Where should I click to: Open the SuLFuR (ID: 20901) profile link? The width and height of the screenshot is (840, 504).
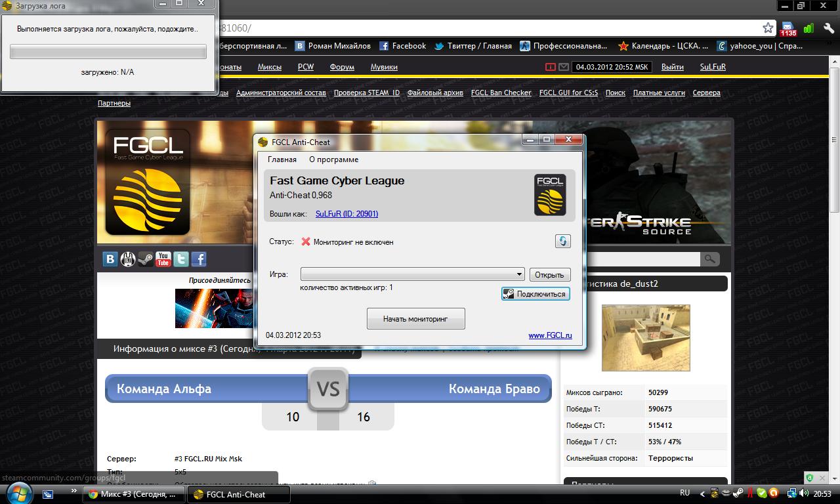pos(346,214)
